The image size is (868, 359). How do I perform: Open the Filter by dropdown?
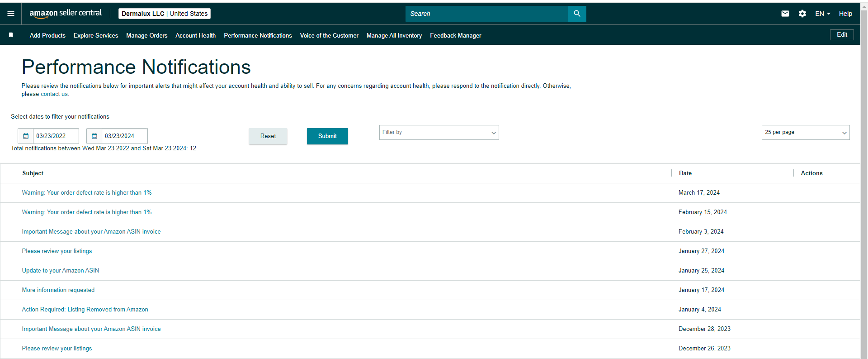coord(439,132)
